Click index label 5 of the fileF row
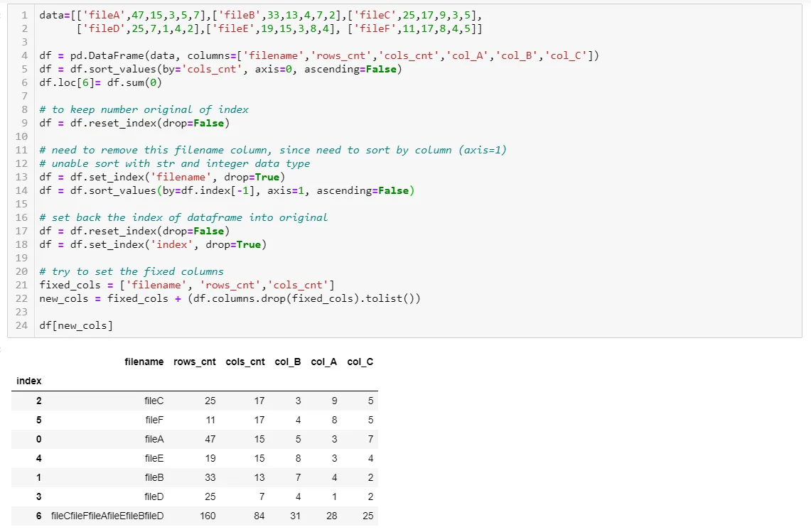Image resolution: width=811 pixels, height=532 pixels. click(x=39, y=420)
